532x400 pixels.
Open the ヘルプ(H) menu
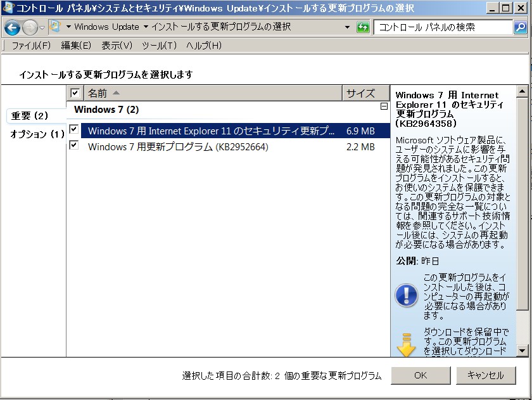203,45
